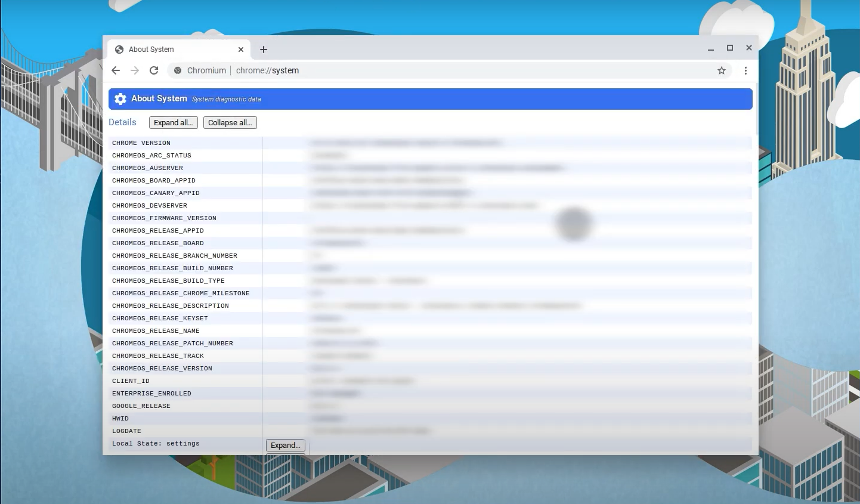Select CHROMEOS_DEVSERVER row label
Viewport: 860px width, 504px height.
pos(150,206)
